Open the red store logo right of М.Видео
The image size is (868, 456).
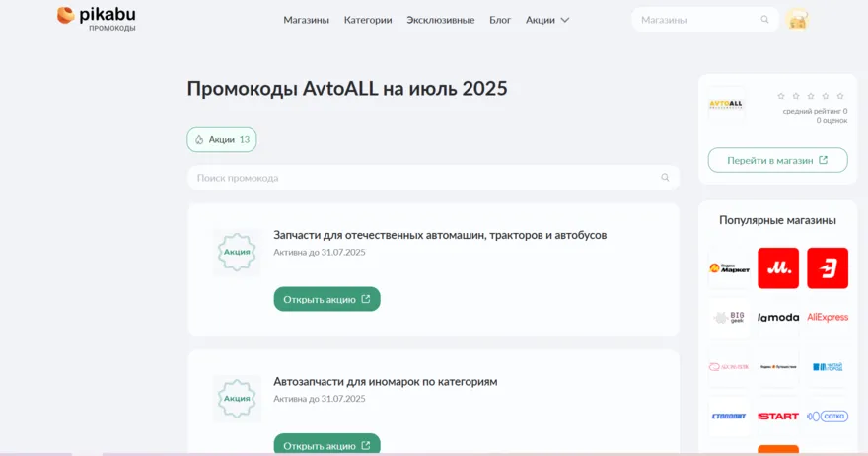[x=827, y=268]
